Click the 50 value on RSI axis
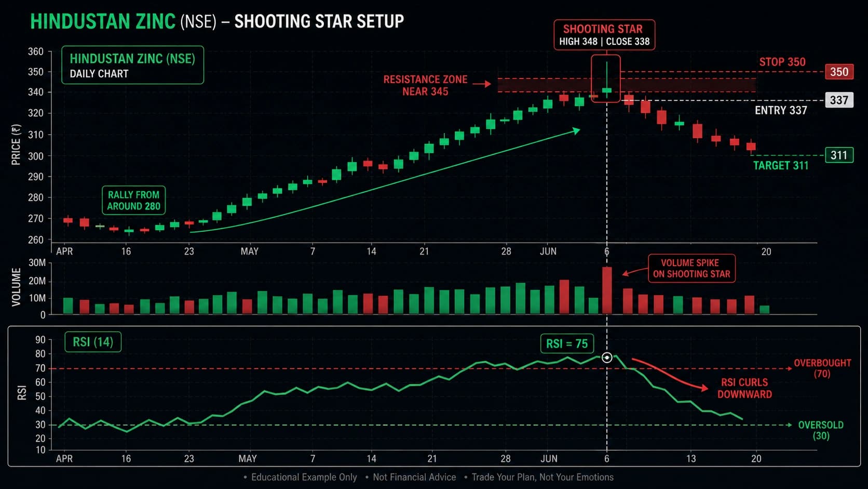Image resolution: width=868 pixels, height=489 pixels. (x=40, y=396)
